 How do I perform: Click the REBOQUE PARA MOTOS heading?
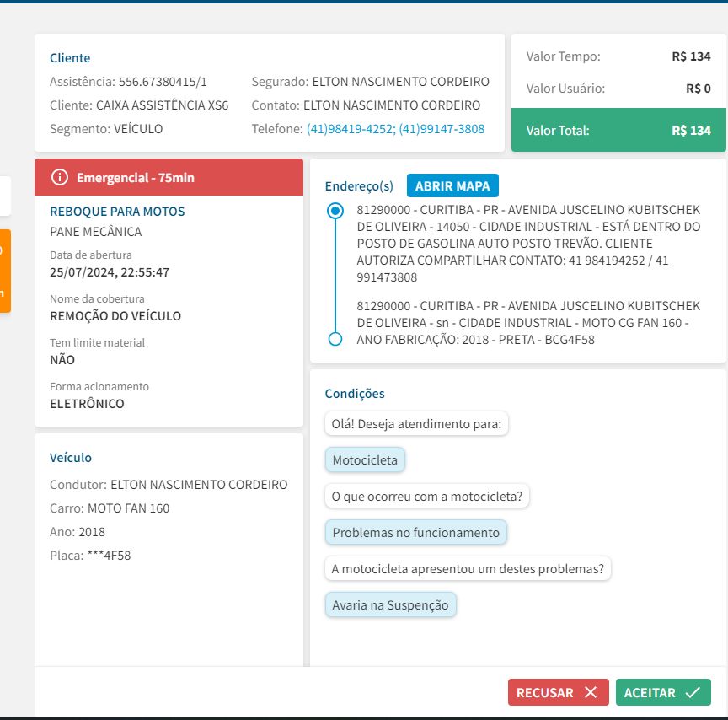[x=117, y=212]
